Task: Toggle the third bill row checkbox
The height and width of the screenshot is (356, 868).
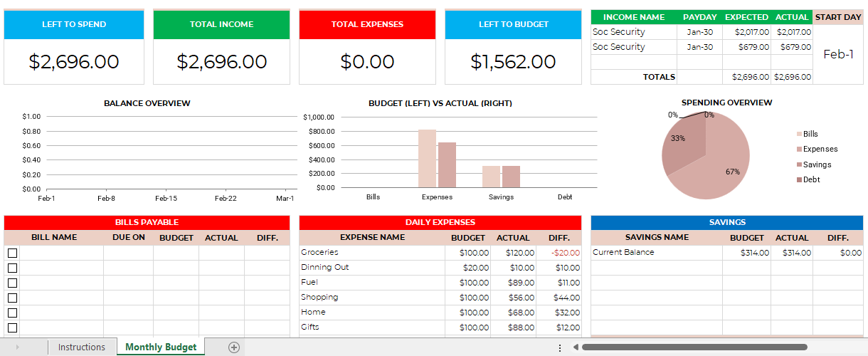Action: point(12,283)
